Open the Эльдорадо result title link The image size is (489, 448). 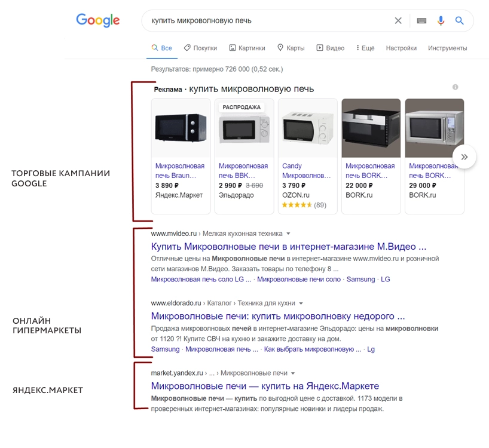click(278, 316)
